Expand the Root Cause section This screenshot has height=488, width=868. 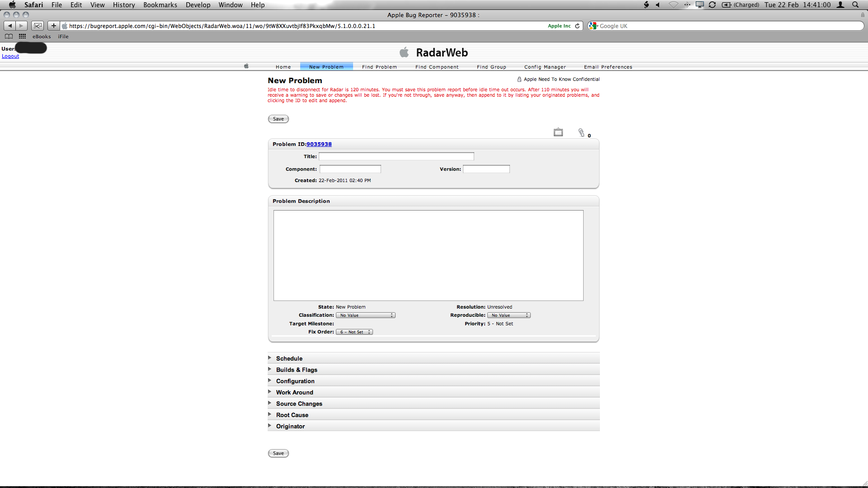point(434,415)
